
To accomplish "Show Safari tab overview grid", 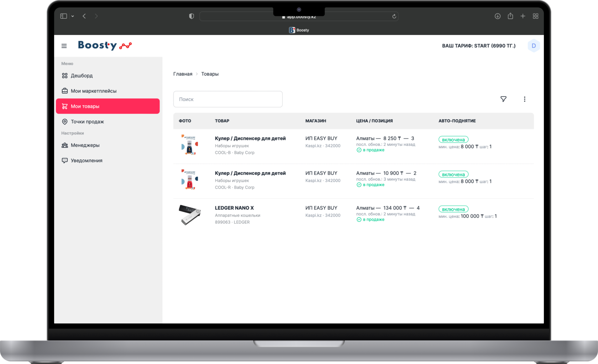I will coord(535,16).
